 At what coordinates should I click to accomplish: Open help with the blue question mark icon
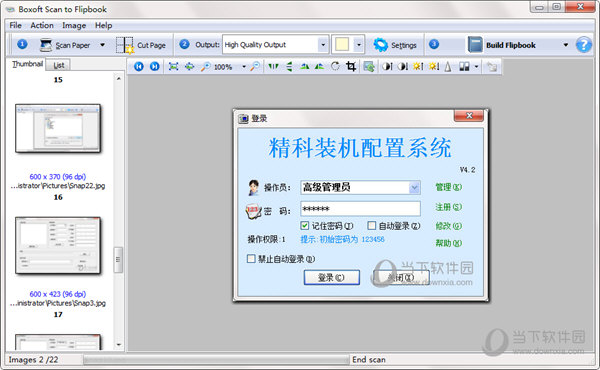point(584,45)
